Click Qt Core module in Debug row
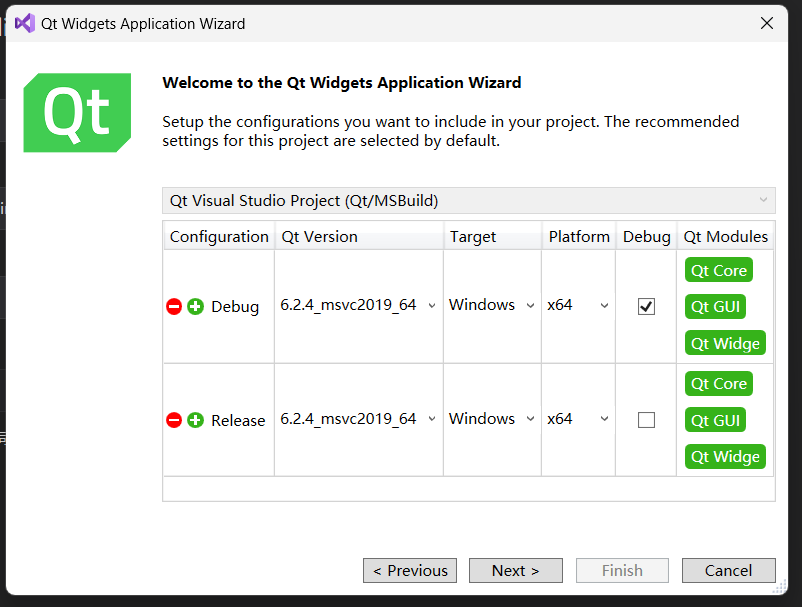The image size is (802, 607). (719, 270)
